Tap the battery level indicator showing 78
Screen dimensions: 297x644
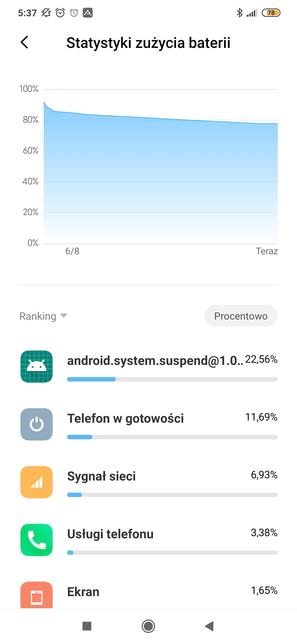point(271,13)
